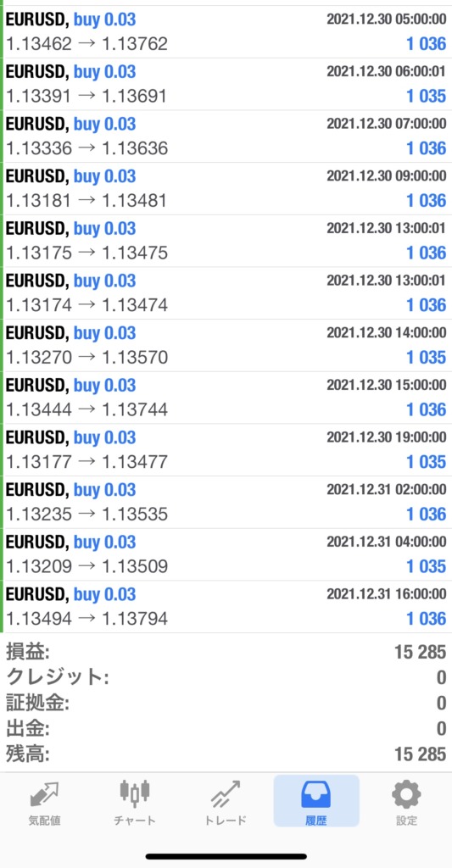Open trade 1.13209 → 1.13509
452x868 pixels.
point(226,554)
